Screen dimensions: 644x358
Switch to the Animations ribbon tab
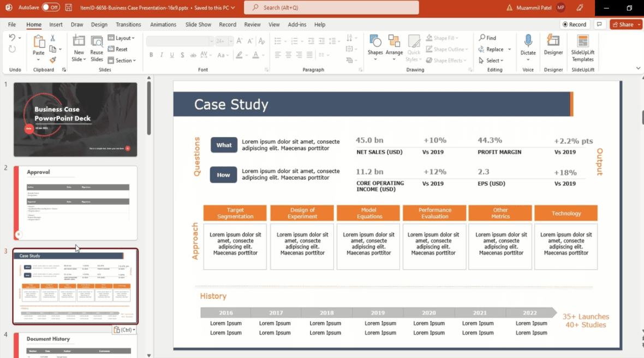click(163, 24)
